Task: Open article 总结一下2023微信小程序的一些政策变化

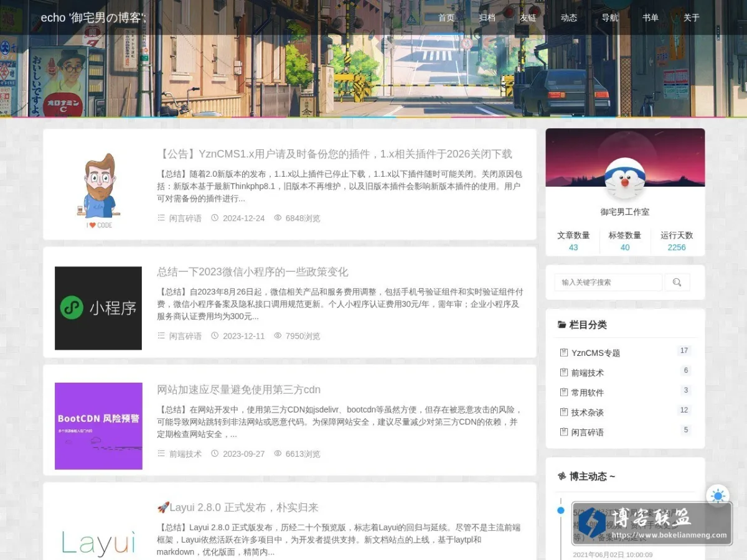Action: pyautogui.click(x=253, y=272)
